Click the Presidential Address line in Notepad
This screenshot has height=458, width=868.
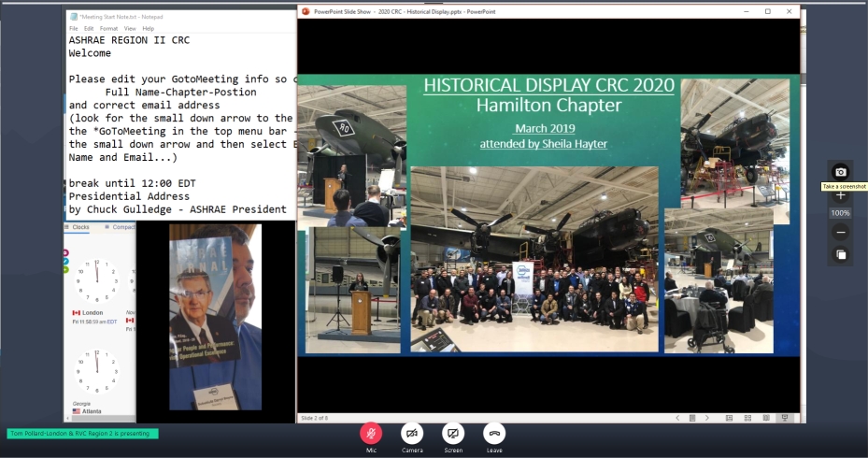point(129,196)
